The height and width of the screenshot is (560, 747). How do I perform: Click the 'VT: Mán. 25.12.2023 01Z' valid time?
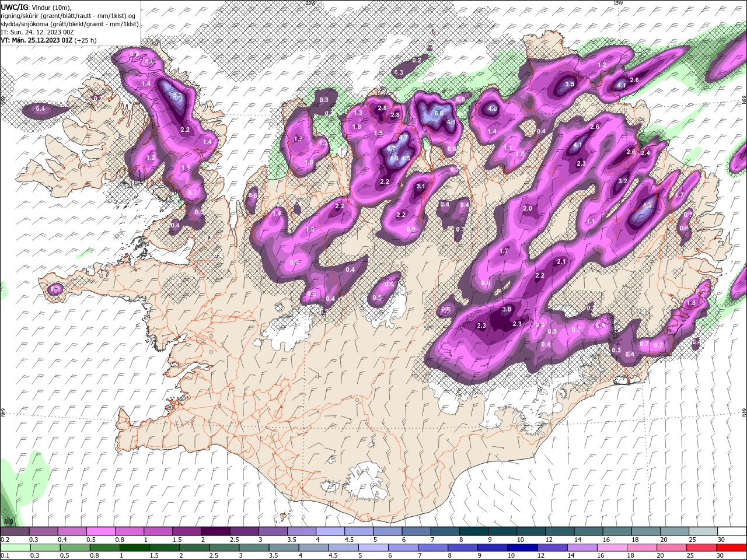(37, 40)
